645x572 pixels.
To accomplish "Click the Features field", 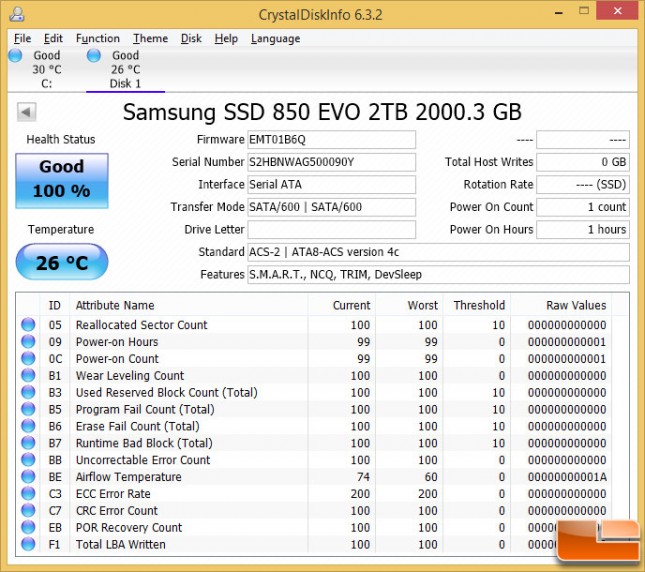I will pos(438,275).
